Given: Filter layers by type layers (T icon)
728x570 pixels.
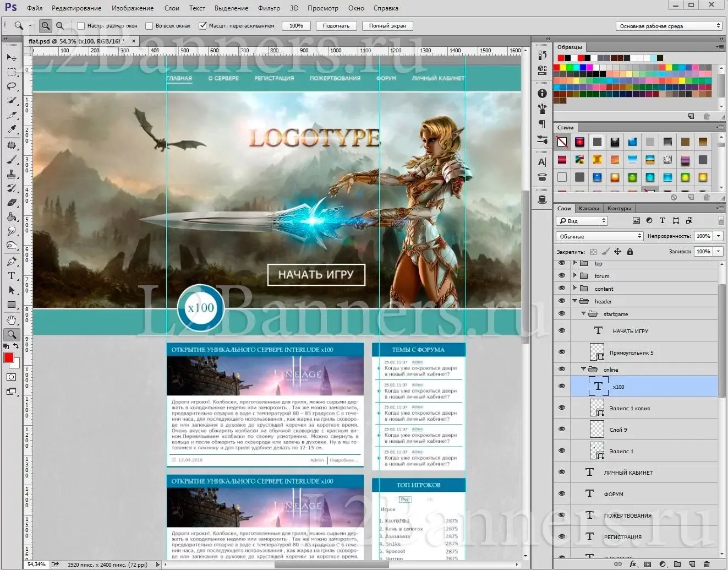Looking at the screenshot, I should [663, 220].
